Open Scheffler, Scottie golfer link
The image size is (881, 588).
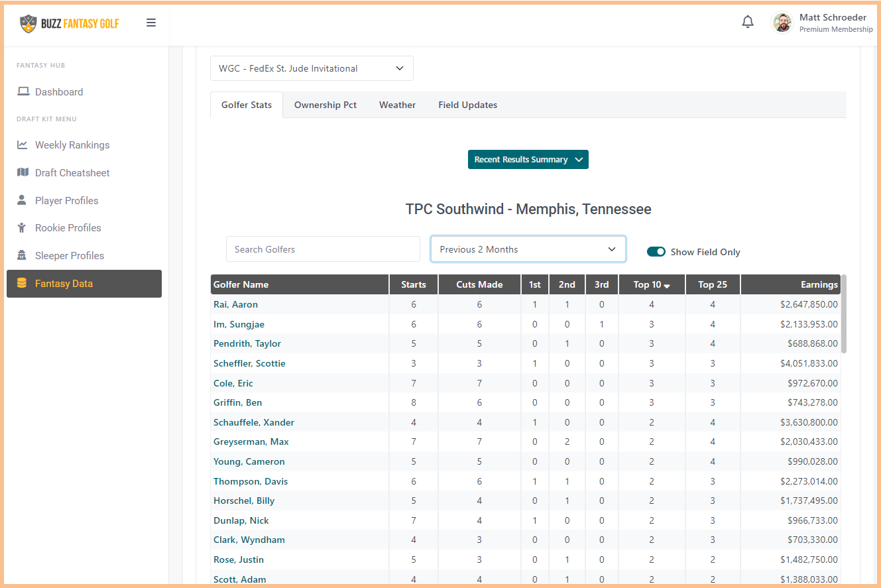pos(249,363)
